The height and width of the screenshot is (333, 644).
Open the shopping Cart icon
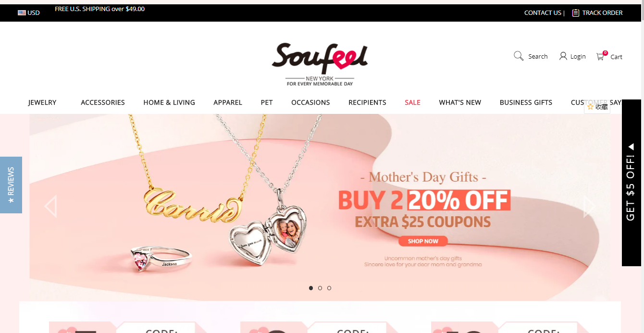click(600, 56)
